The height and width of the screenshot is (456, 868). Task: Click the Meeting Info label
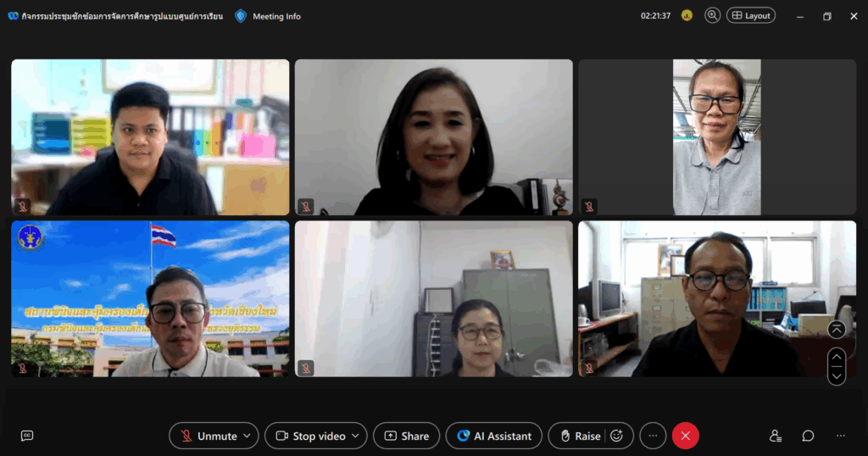pyautogui.click(x=276, y=16)
